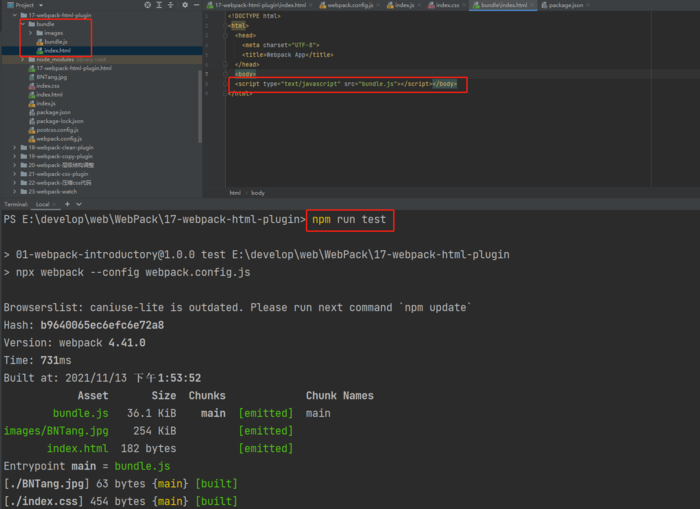Click 'images/BNTang.jpg' in terminal output
700x509 pixels.
(x=56, y=431)
